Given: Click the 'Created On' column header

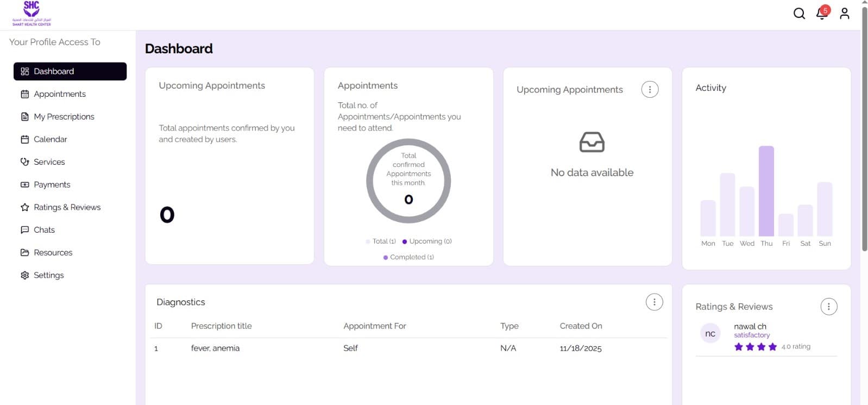Looking at the screenshot, I should pyautogui.click(x=581, y=326).
